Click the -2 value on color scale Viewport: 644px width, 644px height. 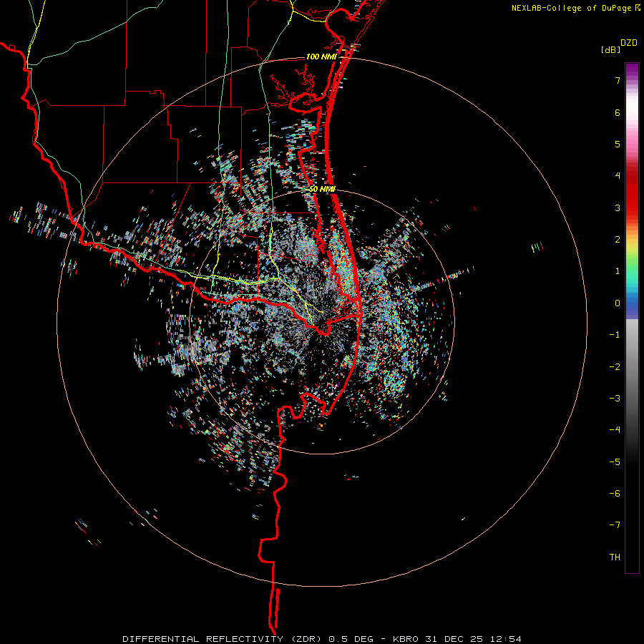pos(615,367)
